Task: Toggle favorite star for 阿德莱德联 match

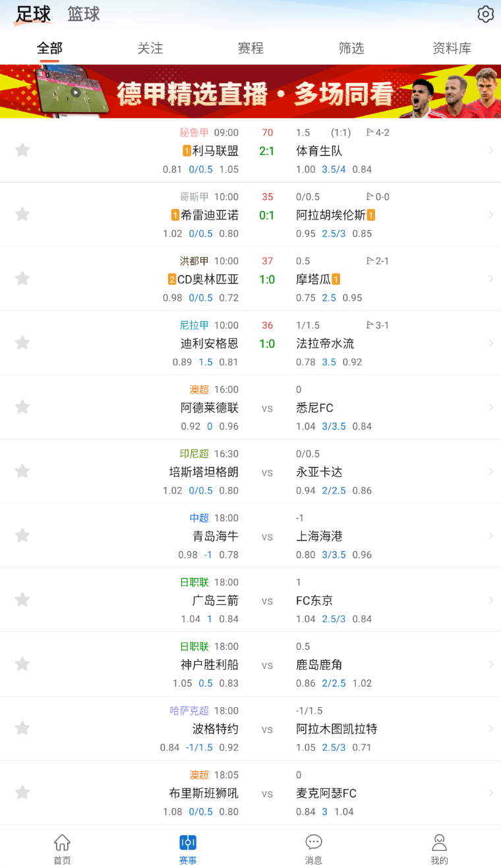Action: click(x=22, y=407)
